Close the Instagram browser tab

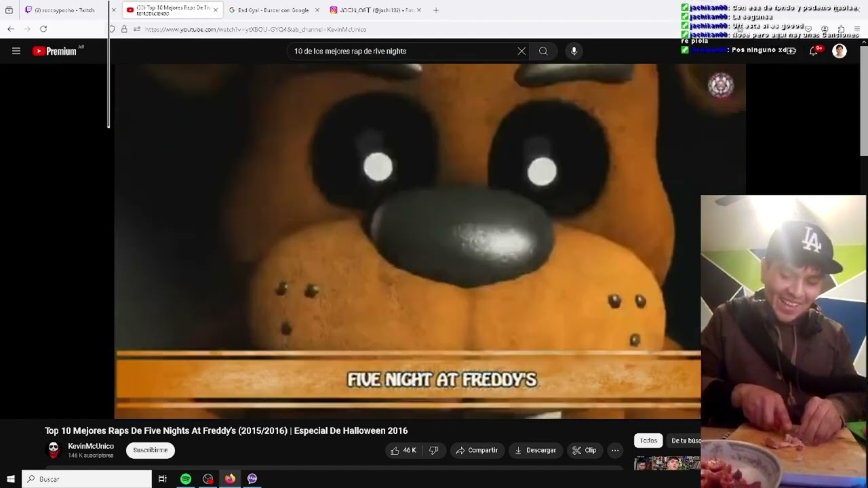tap(418, 10)
